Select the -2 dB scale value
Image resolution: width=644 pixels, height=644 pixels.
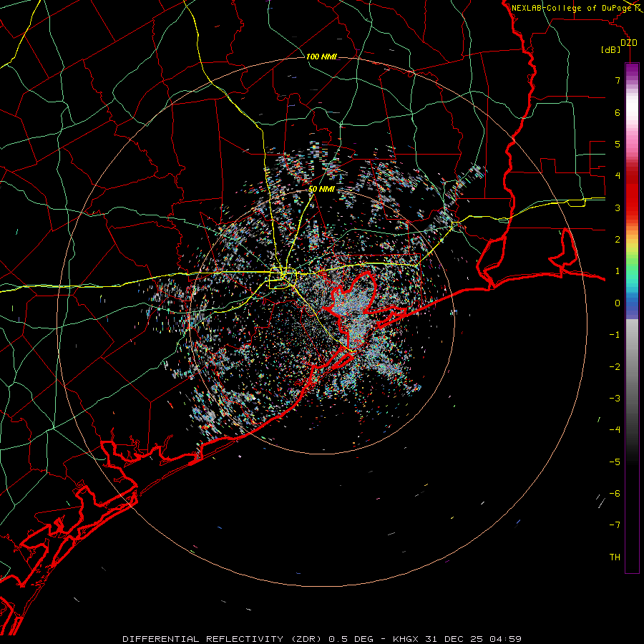click(615, 367)
